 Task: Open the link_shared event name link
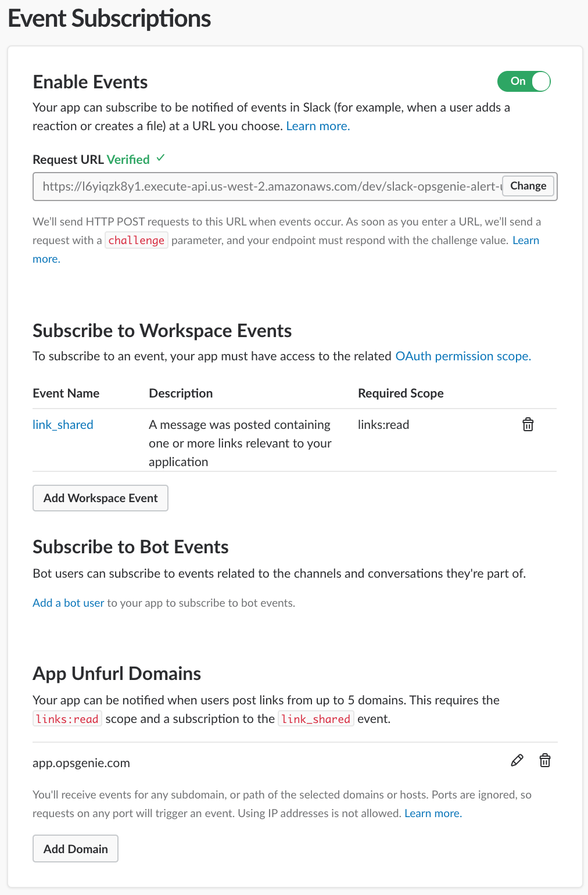click(x=63, y=425)
